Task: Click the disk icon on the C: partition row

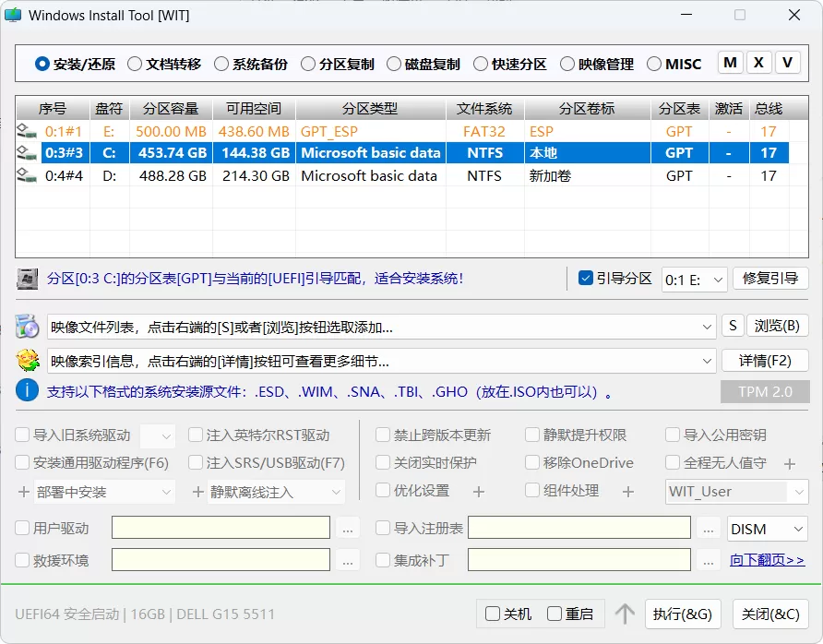Action: 25,152
